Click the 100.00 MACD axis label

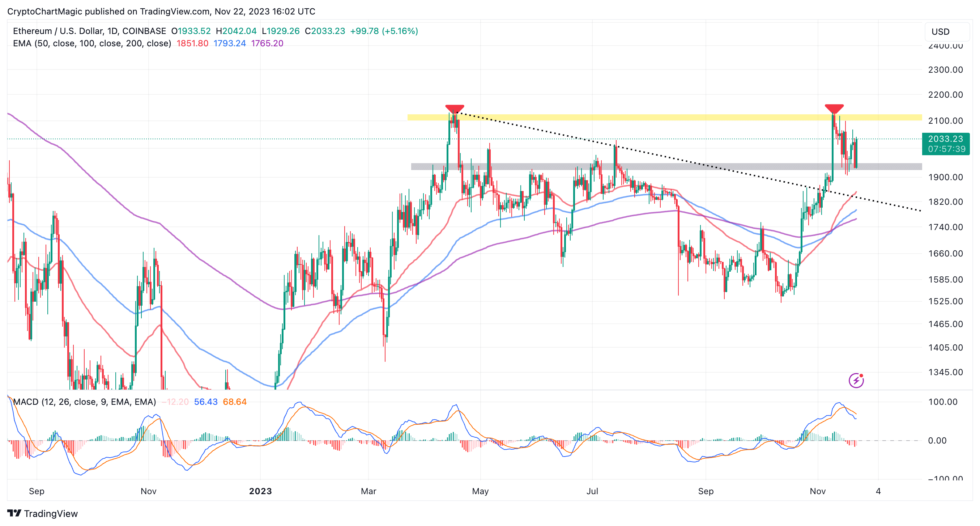(x=943, y=402)
